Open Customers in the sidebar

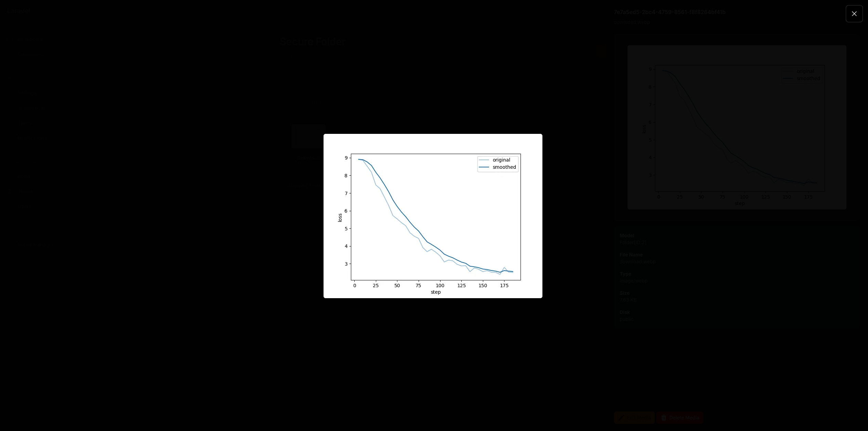point(31,54)
